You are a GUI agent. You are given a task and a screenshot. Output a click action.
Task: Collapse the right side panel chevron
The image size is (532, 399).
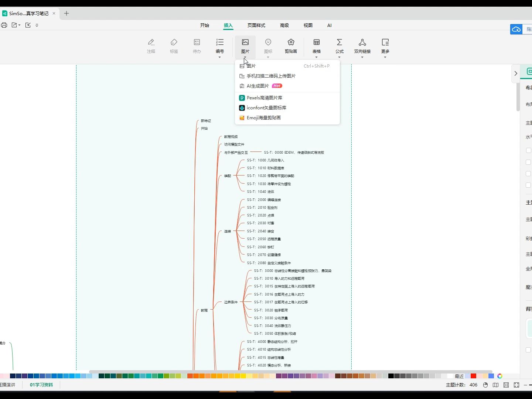pyautogui.click(x=516, y=73)
